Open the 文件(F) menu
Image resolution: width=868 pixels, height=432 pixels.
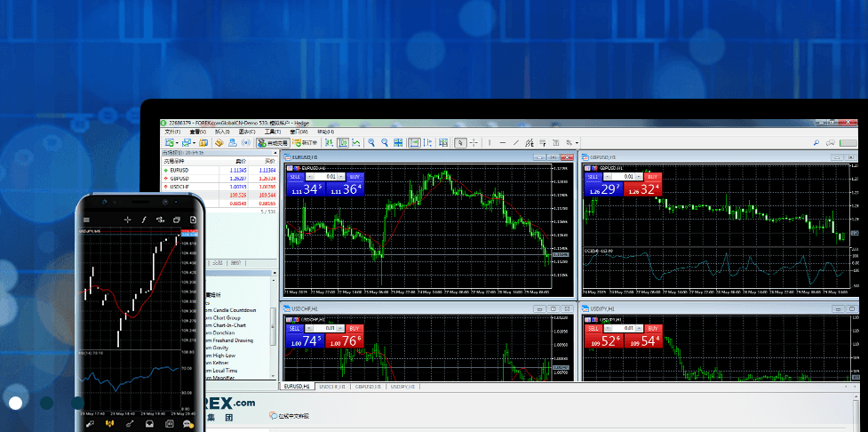pyautogui.click(x=172, y=132)
